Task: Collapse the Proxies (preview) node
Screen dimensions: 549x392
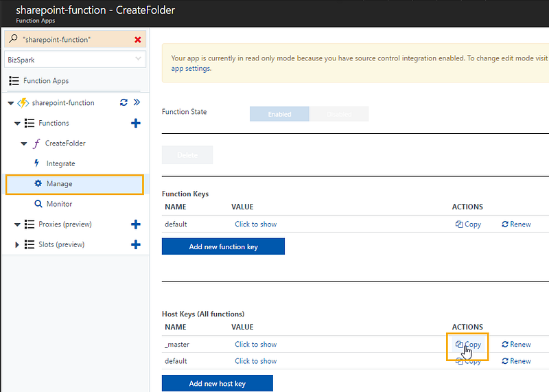Action: 17,224
